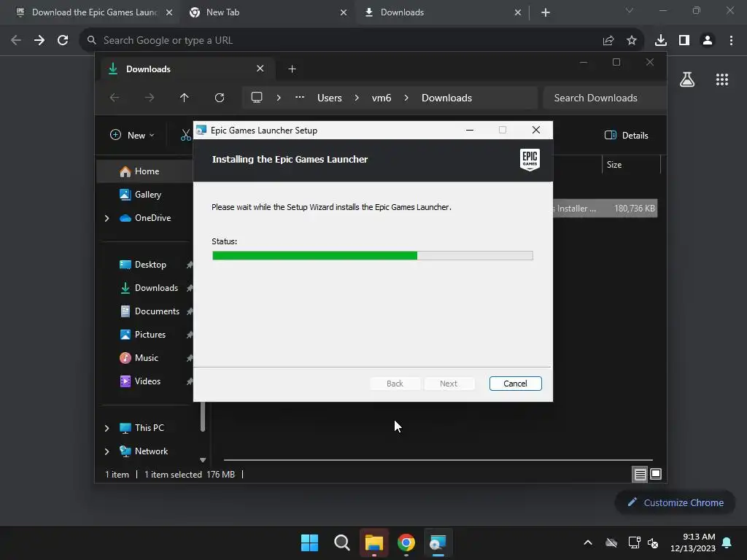Image resolution: width=747 pixels, height=560 pixels.
Task: Add a new File Explorer tab
Action: coord(292,69)
